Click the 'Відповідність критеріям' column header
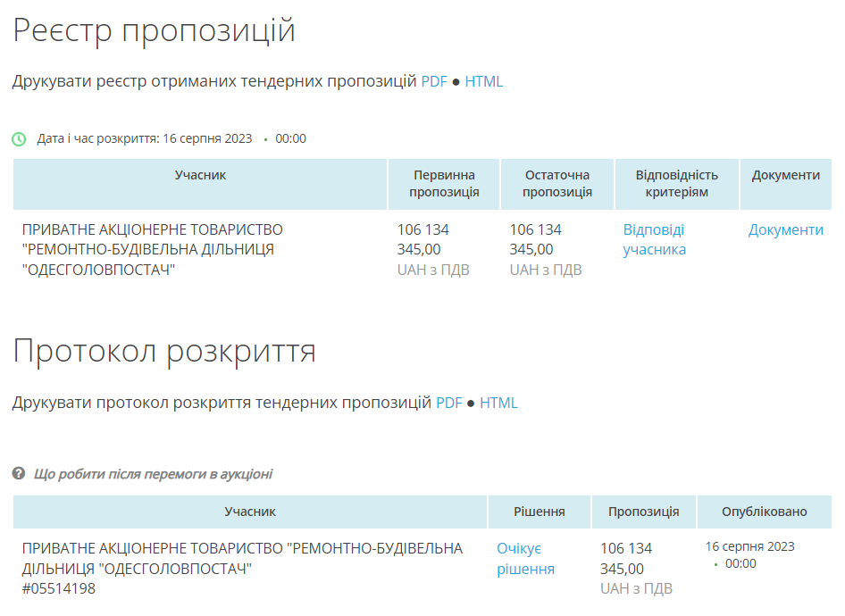The width and height of the screenshot is (845, 616). click(676, 184)
